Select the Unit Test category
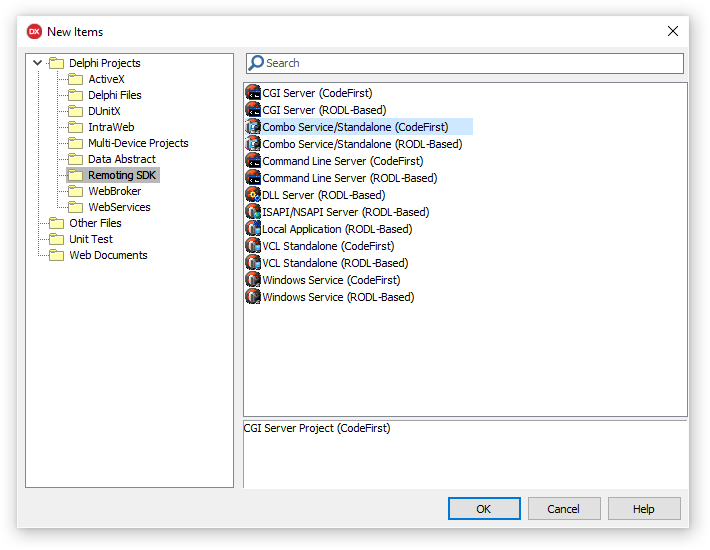The image size is (710, 550). (91, 239)
